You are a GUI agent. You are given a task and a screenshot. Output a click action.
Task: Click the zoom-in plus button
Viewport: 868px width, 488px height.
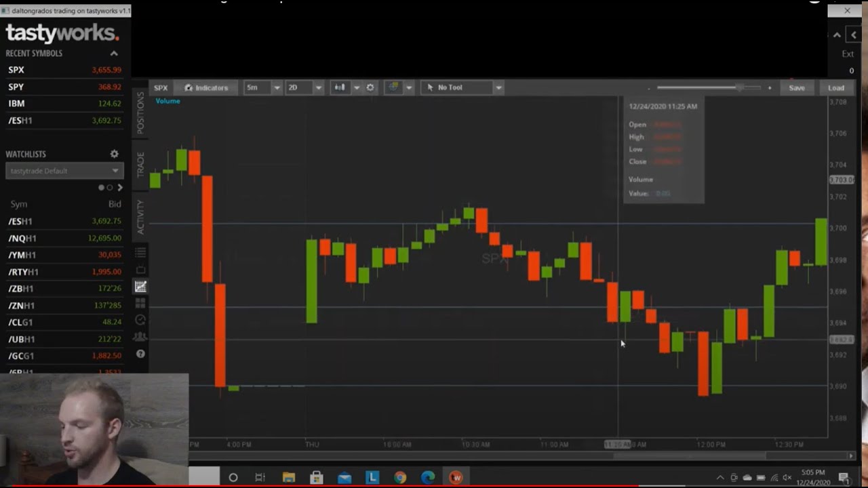pos(769,87)
